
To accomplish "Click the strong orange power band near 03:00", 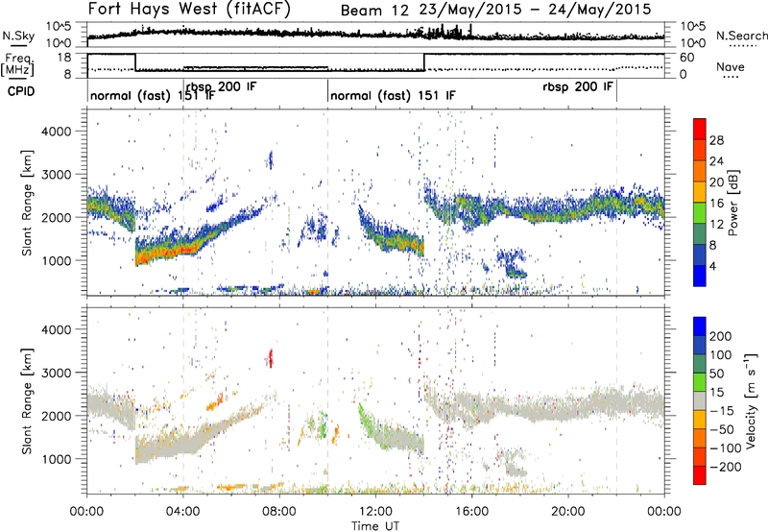I will 161,253.
